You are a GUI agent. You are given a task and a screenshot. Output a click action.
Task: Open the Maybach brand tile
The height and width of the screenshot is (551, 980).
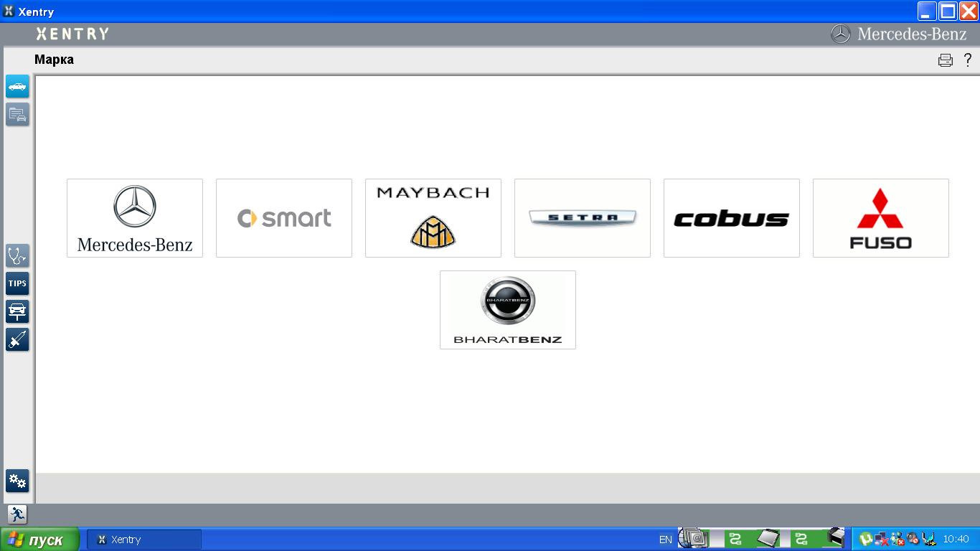coord(433,218)
